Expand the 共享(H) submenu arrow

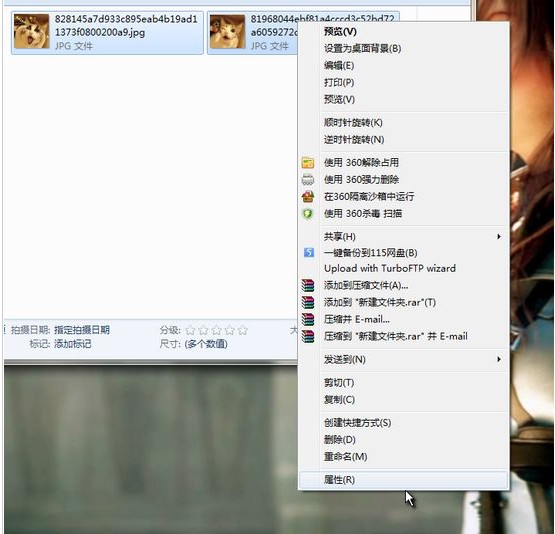click(499, 237)
